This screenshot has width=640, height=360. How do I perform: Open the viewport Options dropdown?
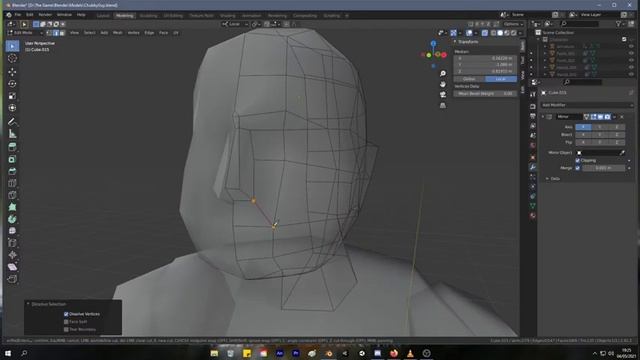click(x=513, y=24)
